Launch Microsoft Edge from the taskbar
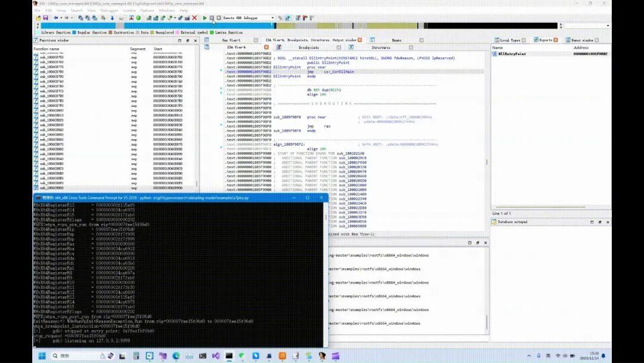The width and height of the screenshot is (644, 363). click(x=176, y=356)
